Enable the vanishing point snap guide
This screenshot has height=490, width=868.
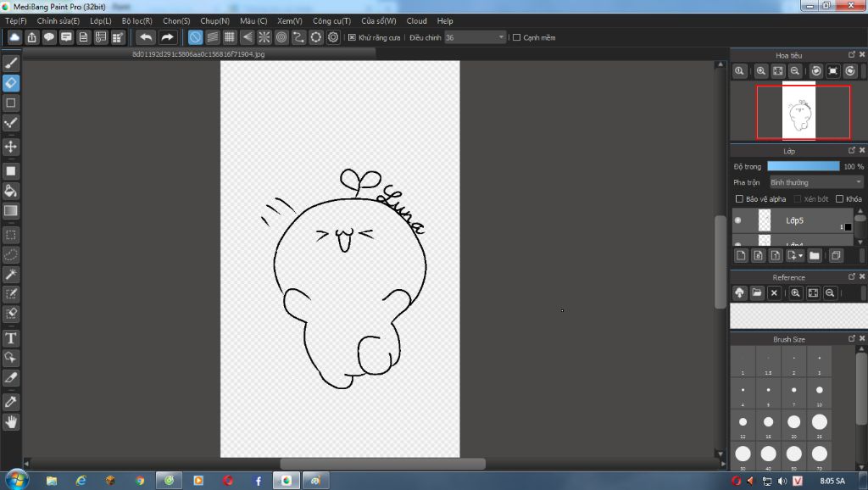[x=247, y=37]
